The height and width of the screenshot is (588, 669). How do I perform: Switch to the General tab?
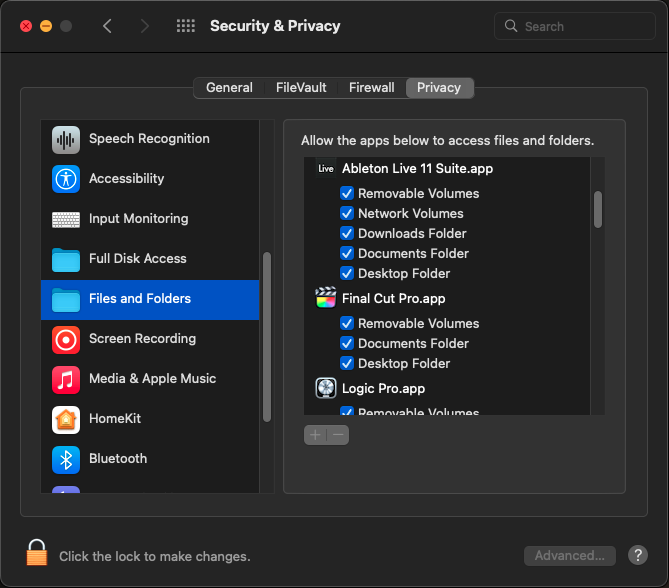pos(230,88)
